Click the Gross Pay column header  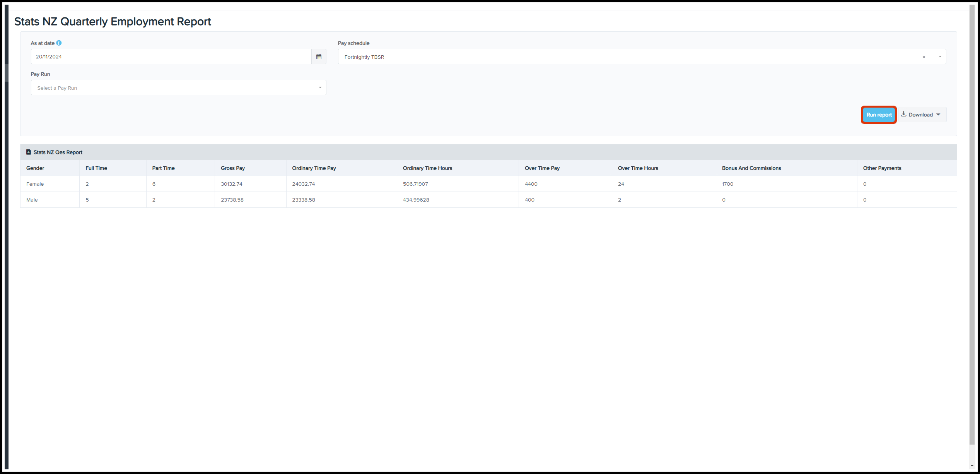[x=232, y=168]
